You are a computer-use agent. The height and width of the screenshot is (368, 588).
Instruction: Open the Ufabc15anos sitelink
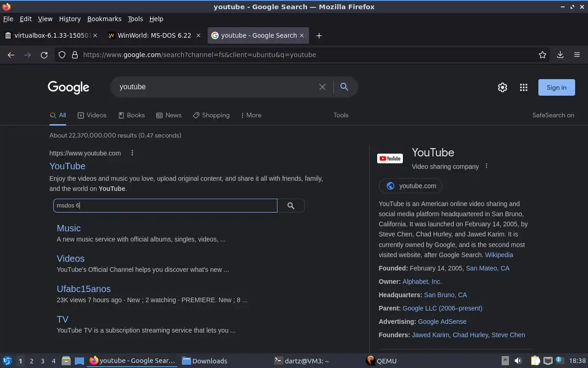pos(84,289)
